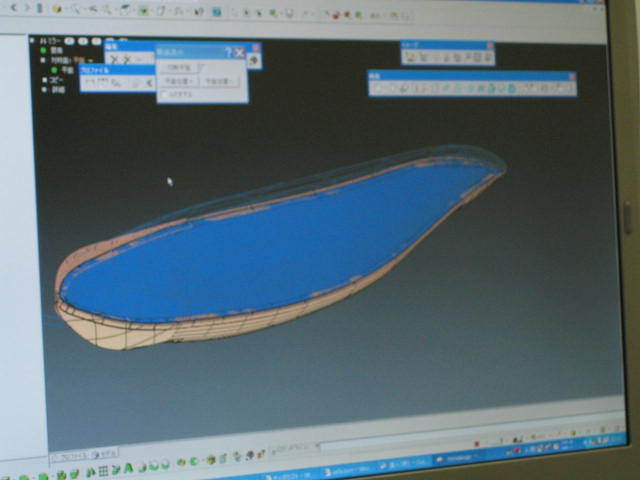Image resolution: width=640 pixels, height=480 pixels.
Task: Click the question-mark help icon in the dialog
Action: (x=227, y=52)
